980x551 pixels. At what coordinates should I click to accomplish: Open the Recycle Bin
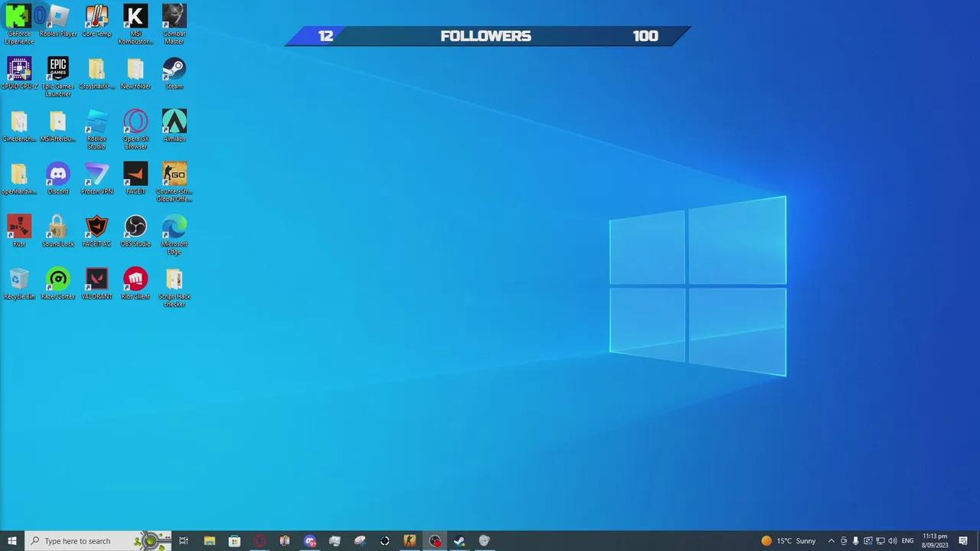[x=19, y=278]
